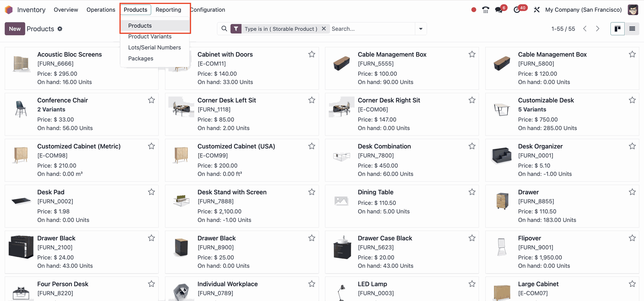This screenshot has height=301, width=644.
Task: Open the Reporting menu
Action: tap(168, 10)
